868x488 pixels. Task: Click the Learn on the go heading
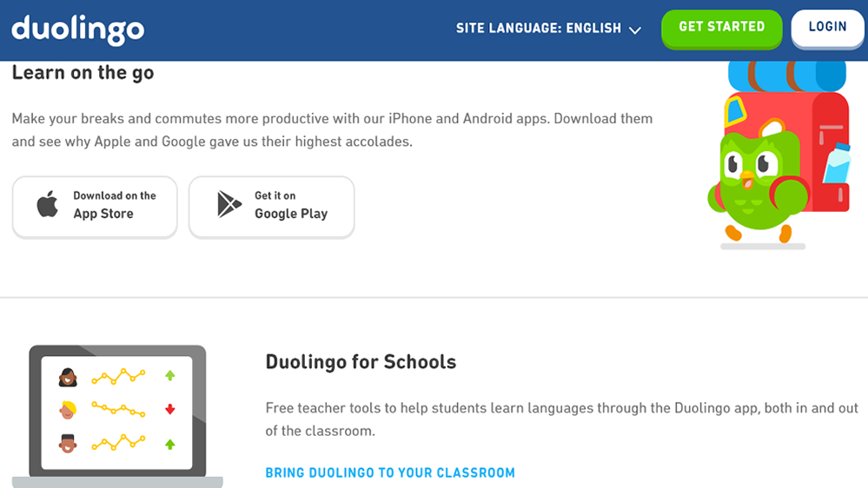pos(83,72)
